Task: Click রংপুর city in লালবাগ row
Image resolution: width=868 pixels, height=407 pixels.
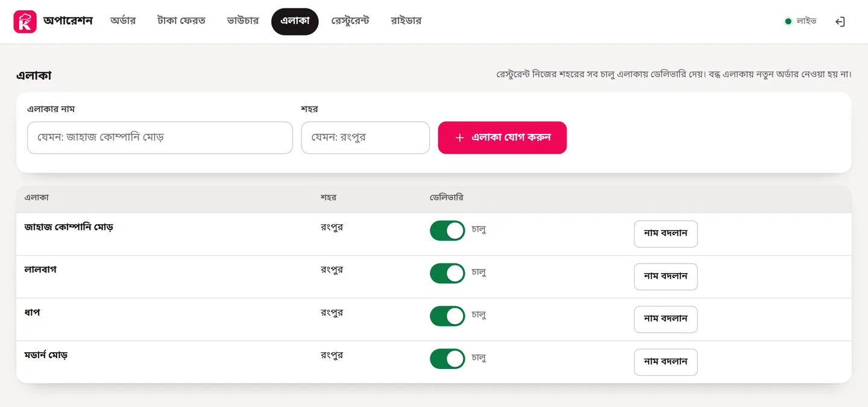Action: coord(332,270)
